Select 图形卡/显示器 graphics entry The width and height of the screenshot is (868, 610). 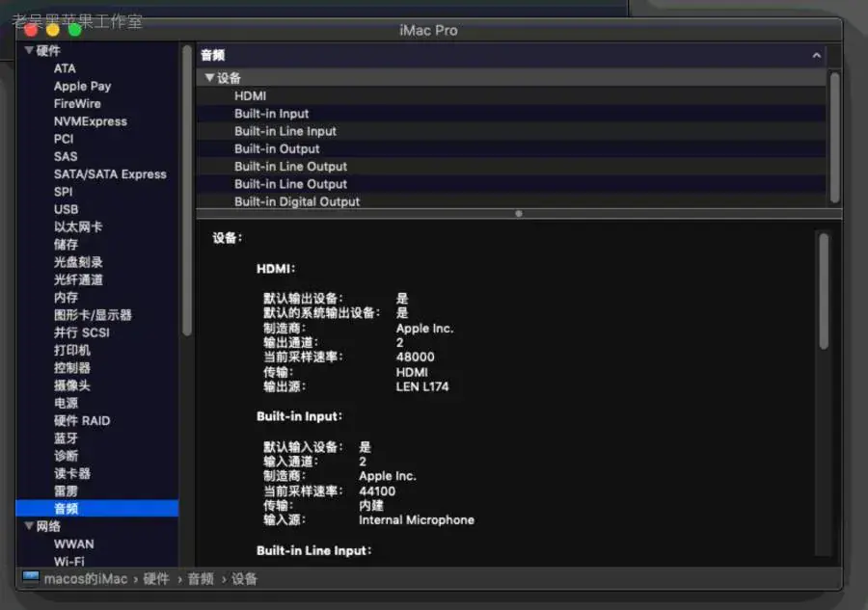pyautogui.click(x=93, y=315)
